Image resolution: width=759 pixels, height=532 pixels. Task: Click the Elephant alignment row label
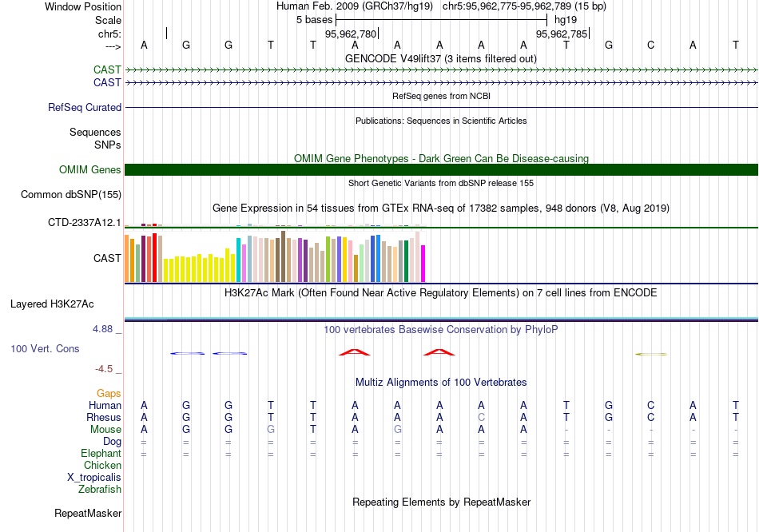[x=101, y=454]
